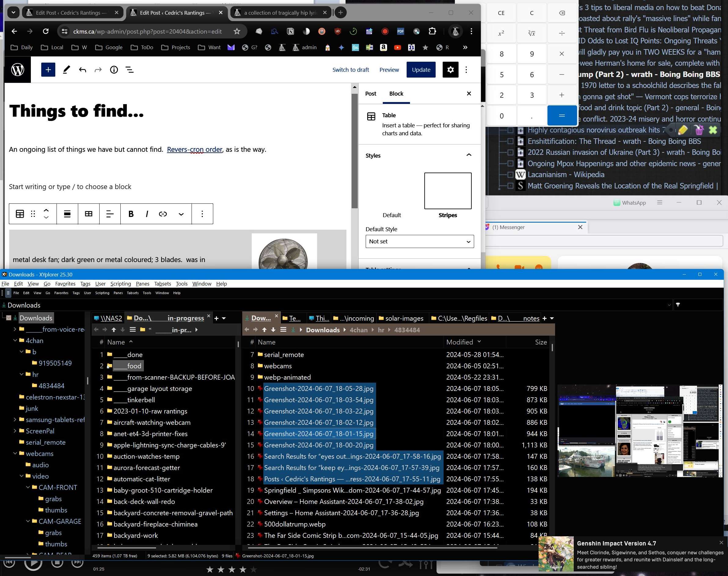Switch to the Post tab in sidebar

(x=370, y=94)
